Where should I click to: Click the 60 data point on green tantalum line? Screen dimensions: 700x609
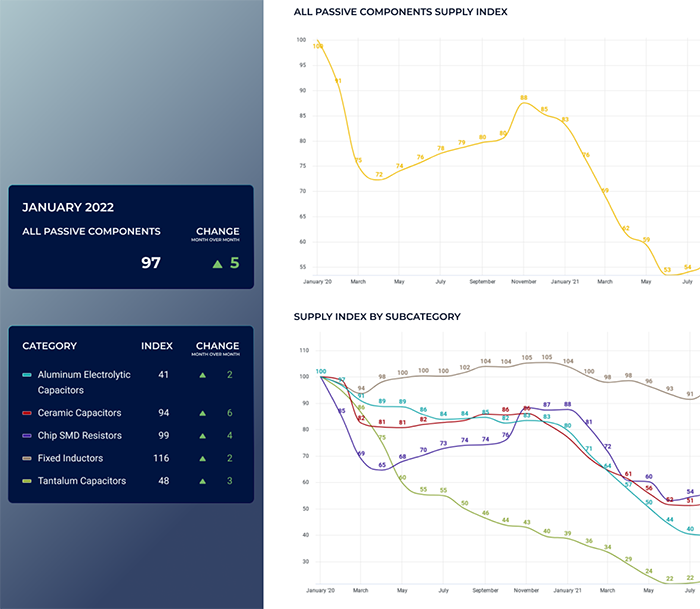pos(402,477)
